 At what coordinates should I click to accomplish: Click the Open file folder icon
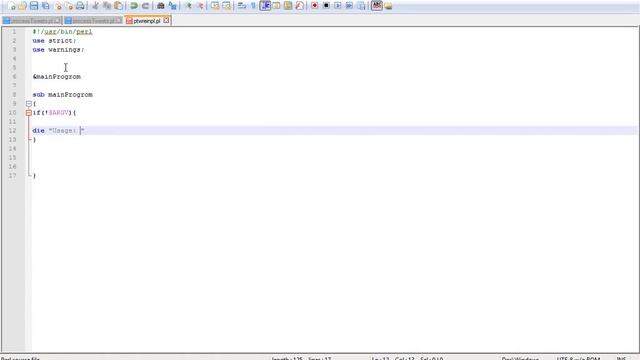click(22, 6)
